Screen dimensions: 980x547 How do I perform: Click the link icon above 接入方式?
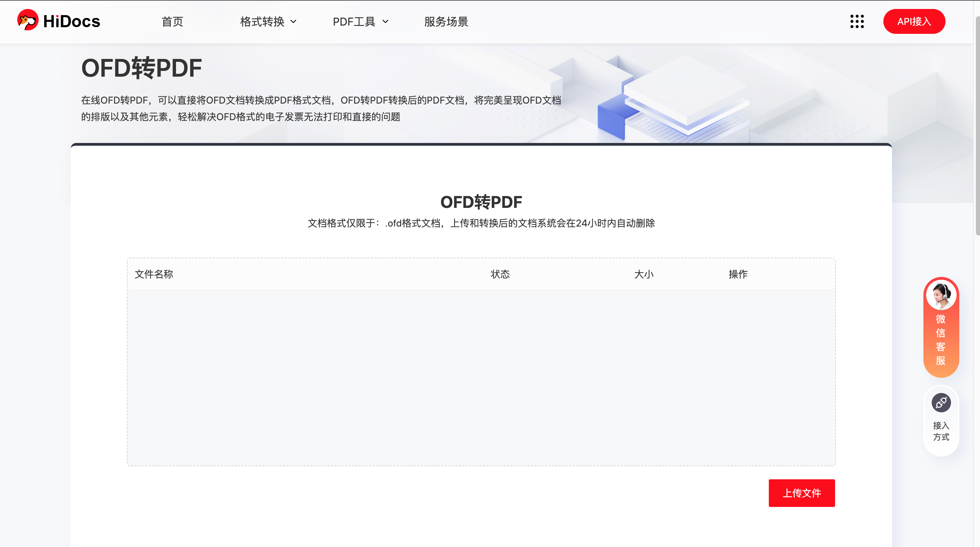(941, 402)
